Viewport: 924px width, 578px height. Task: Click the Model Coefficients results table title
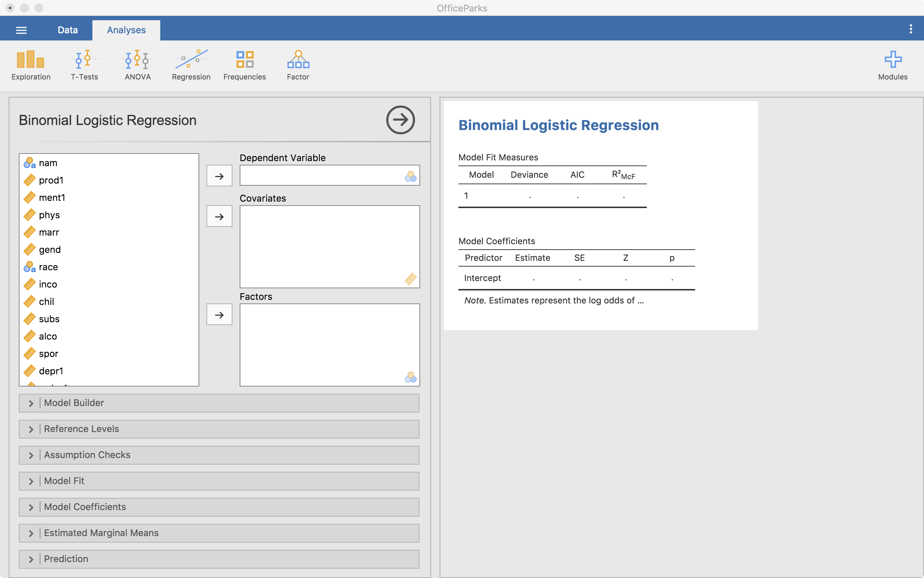(496, 241)
